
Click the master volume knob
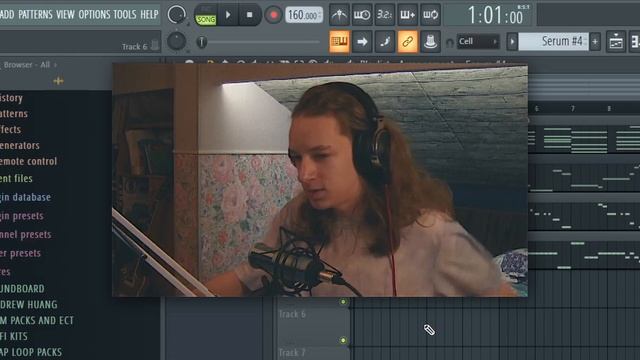(176, 14)
